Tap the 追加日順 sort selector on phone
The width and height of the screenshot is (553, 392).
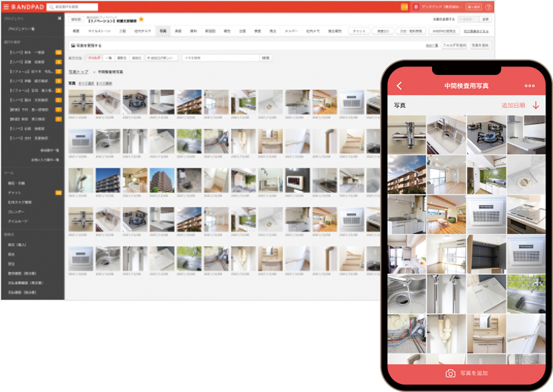tap(514, 105)
